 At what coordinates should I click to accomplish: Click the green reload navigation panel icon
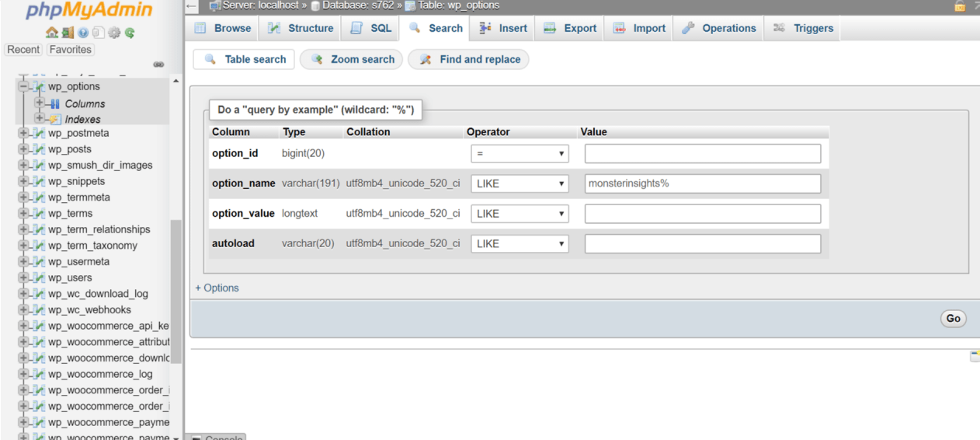(130, 33)
